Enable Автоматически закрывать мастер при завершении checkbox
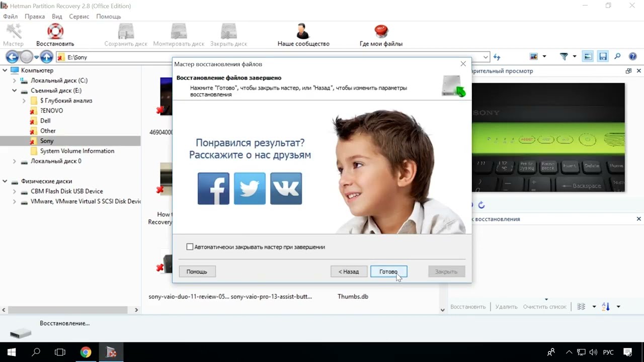 point(190,247)
